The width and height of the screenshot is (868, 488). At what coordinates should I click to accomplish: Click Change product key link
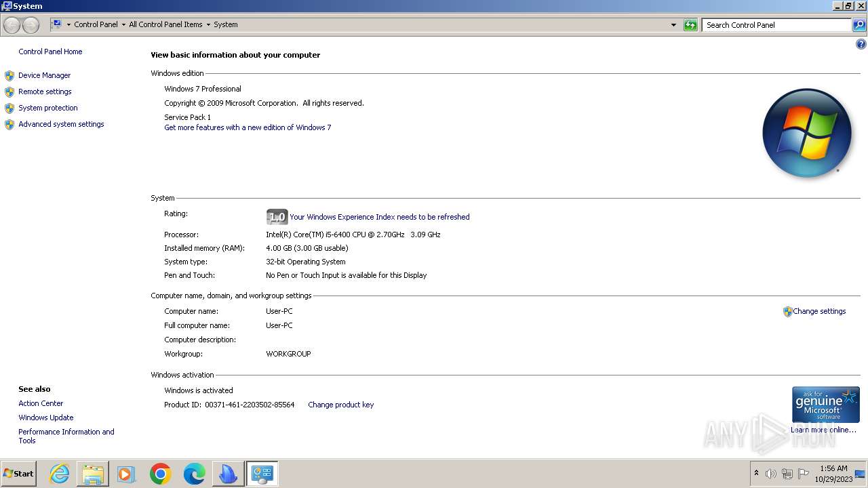340,405
